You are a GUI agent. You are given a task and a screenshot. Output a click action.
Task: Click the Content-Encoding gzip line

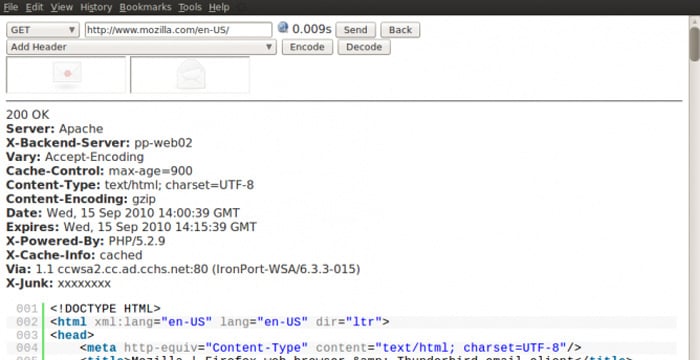81,199
